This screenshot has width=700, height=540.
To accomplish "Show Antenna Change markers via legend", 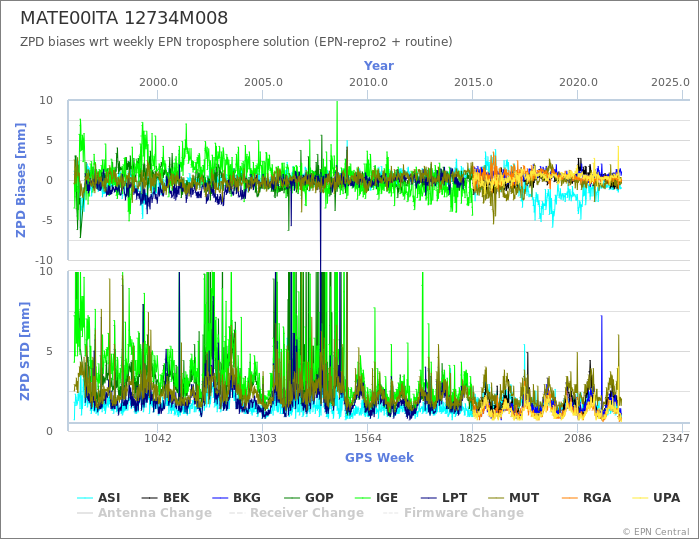I will coord(144,513).
